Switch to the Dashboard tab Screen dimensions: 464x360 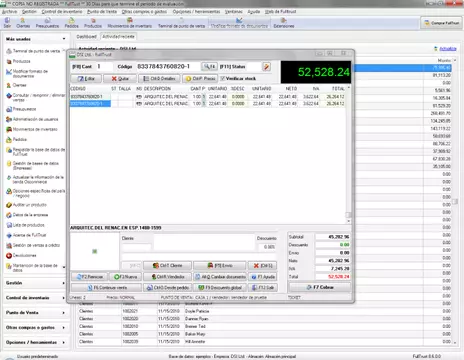87,36
